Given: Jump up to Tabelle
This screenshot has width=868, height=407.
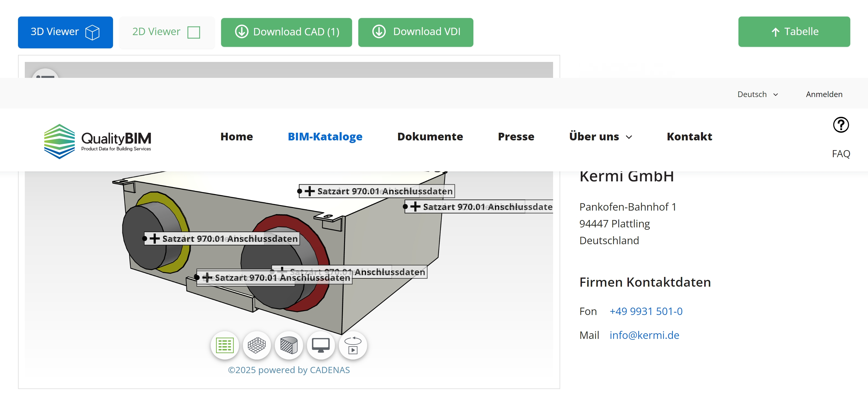Looking at the screenshot, I should (x=794, y=32).
